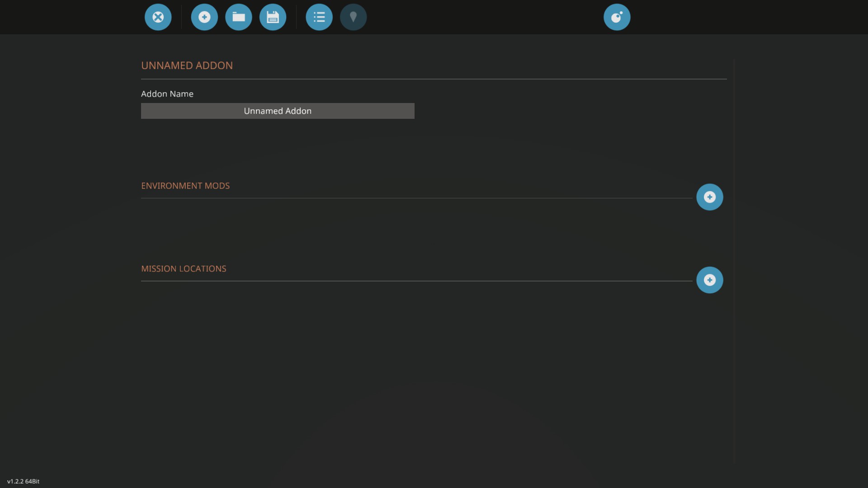Click the UNNAMED ADDON title heading
Image resolution: width=868 pixels, height=488 pixels.
187,66
